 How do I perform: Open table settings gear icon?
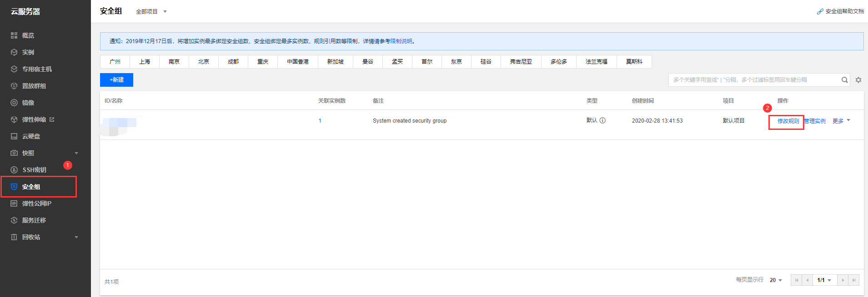pyautogui.click(x=858, y=80)
